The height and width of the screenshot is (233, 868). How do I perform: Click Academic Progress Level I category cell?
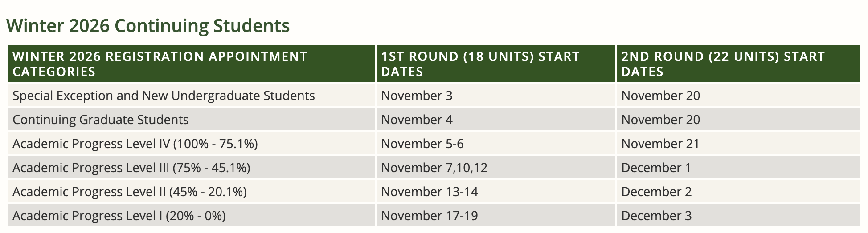[119, 216]
